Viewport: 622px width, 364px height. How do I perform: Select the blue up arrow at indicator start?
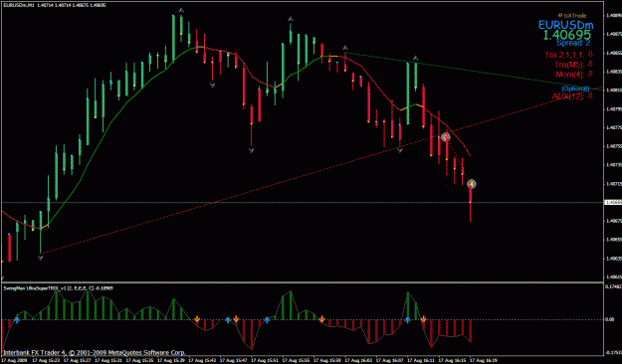click(17, 319)
